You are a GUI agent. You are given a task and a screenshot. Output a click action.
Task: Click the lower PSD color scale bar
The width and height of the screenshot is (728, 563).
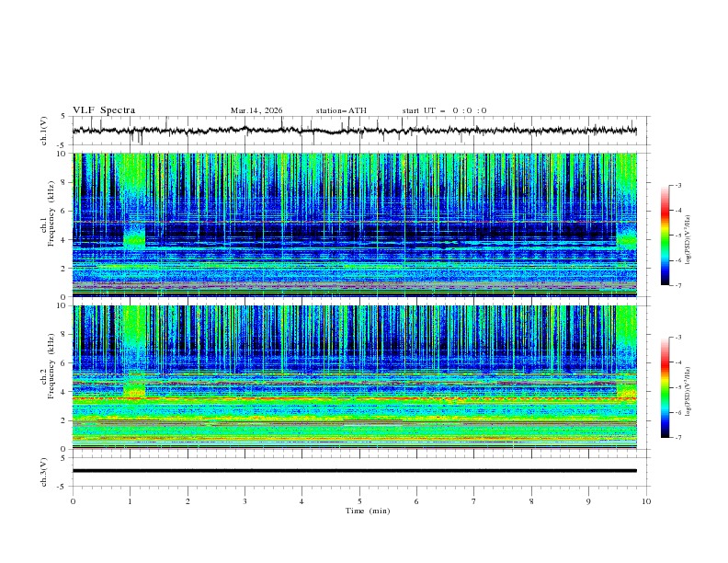pos(665,387)
